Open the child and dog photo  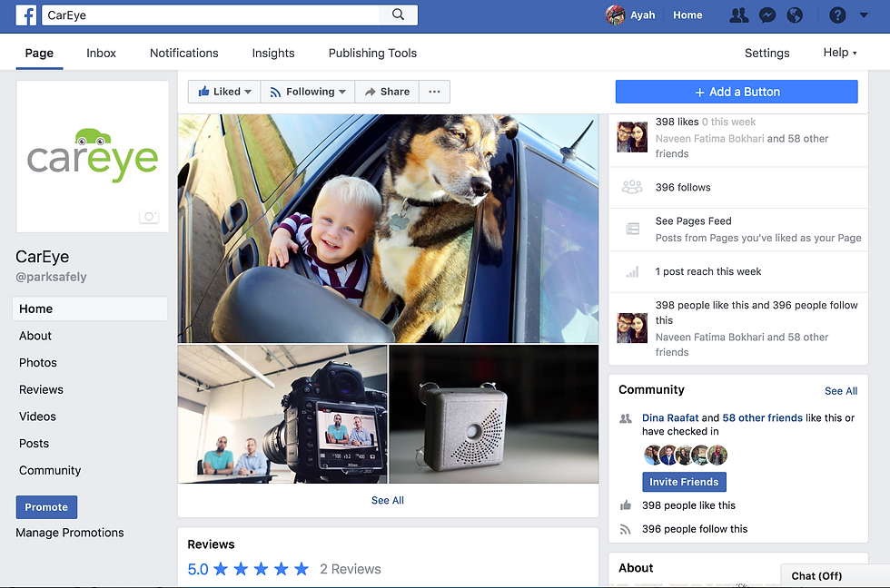[389, 229]
